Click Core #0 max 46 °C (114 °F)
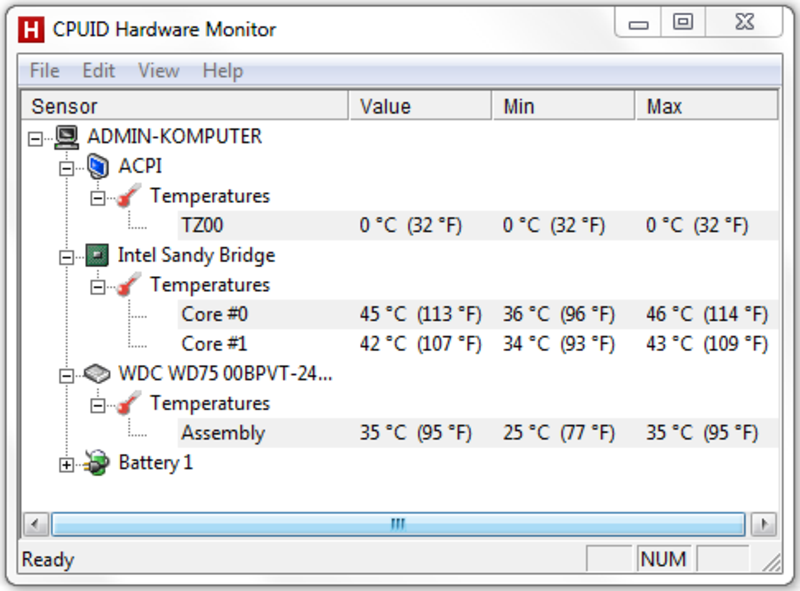 [x=707, y=314]
